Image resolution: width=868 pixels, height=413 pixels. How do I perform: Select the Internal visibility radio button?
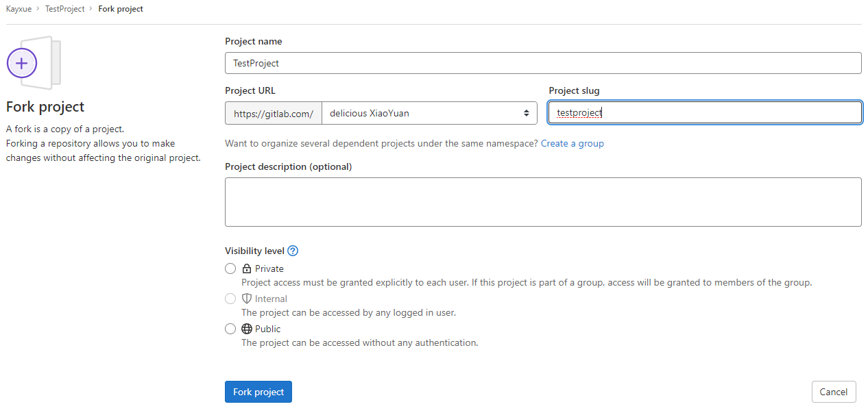(x=230, y=299)
